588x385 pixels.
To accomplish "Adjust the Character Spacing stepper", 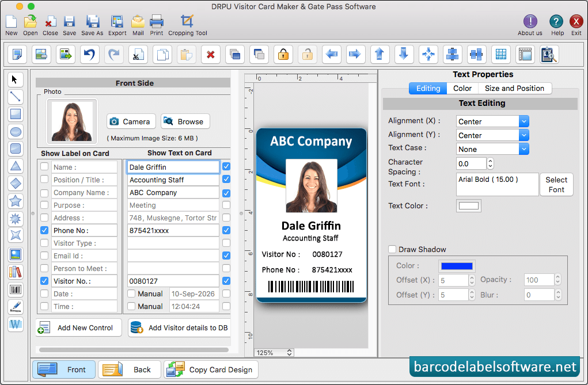I will point(490,163).
